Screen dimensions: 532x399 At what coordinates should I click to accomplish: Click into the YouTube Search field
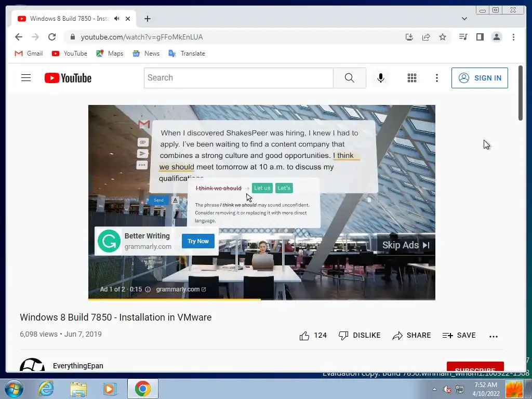238,78
